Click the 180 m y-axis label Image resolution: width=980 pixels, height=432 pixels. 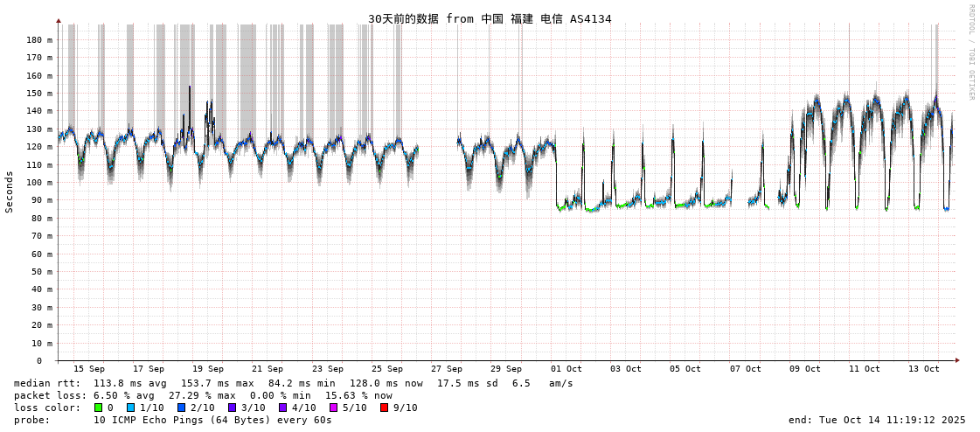click(x=38, y=40)
